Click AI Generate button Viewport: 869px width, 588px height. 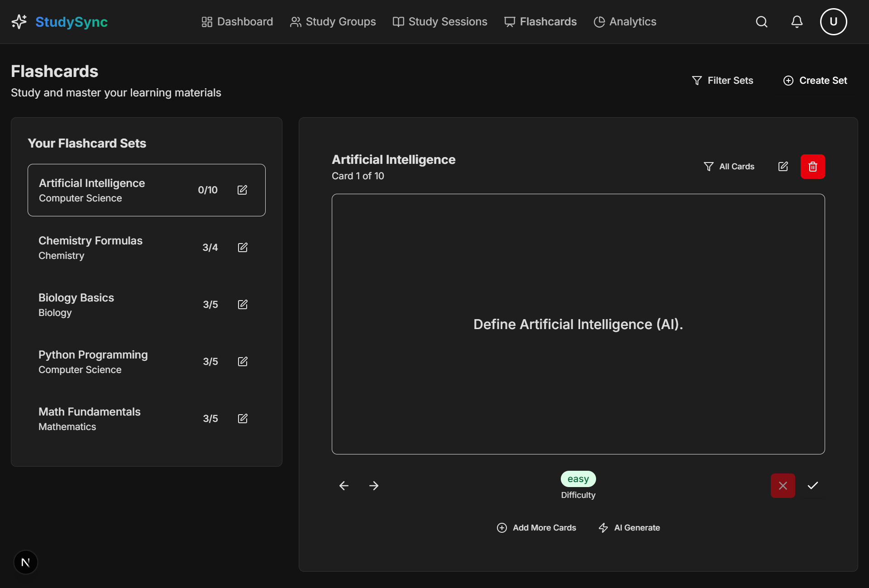pyautogui.click(x=629, y=528)
